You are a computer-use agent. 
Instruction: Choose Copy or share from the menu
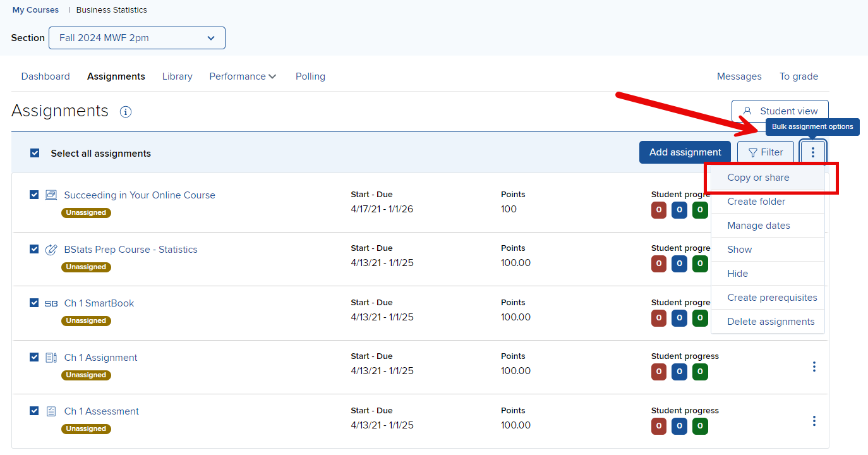click(758, 178)
